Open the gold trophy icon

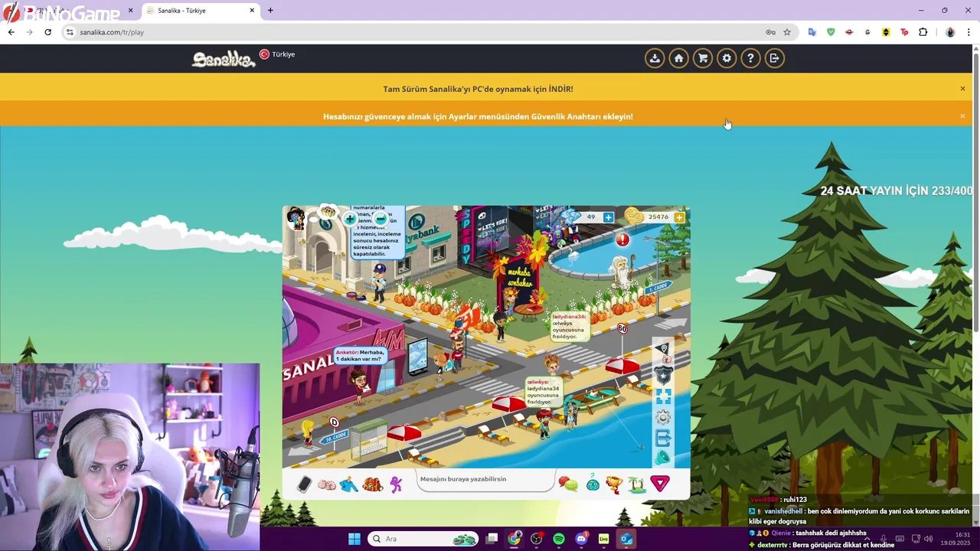614,484
